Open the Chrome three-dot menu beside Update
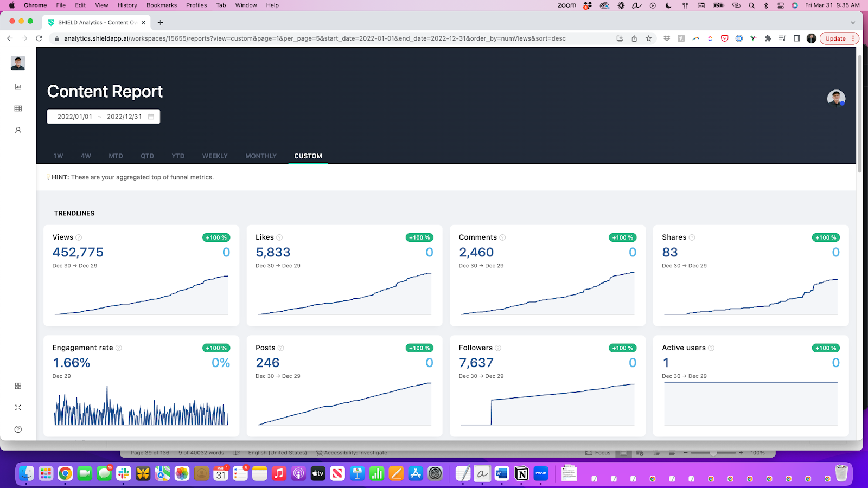868x488 pixels. point(853,38)
